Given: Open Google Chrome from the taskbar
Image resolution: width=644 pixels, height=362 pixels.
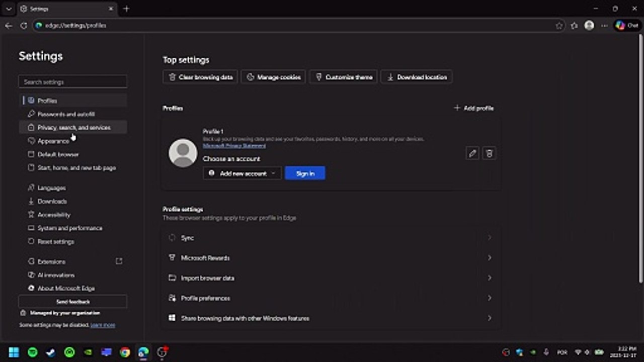Looking at the screenshot, I should 125,352.
